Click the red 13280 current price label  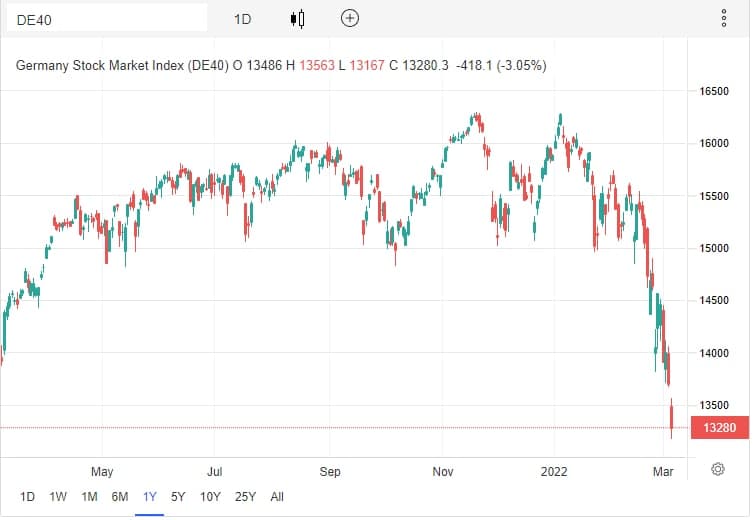[x=719, y=428]
